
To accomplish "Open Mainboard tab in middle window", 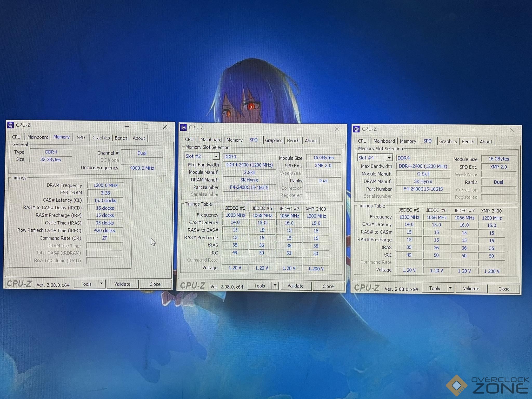I will click(211, 140).
